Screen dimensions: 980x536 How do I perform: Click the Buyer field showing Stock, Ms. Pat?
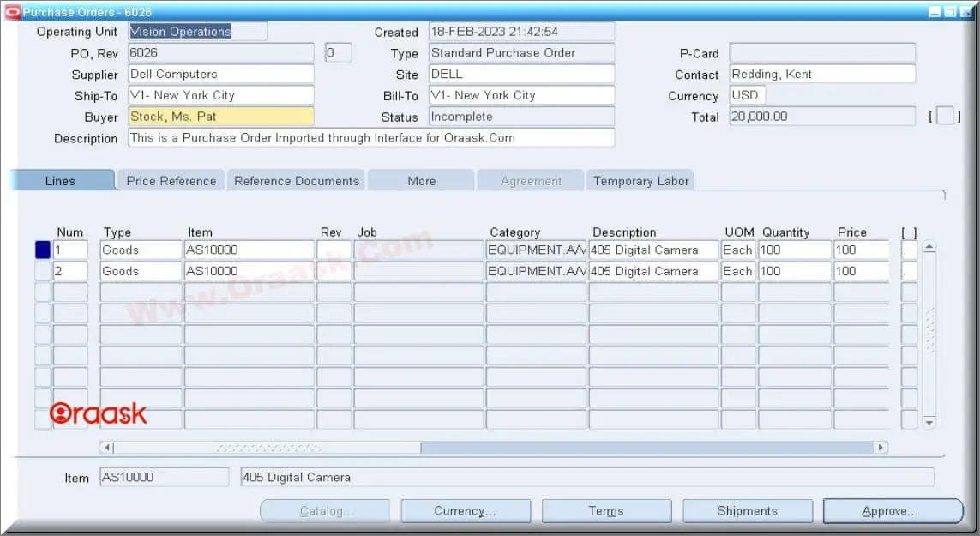coord(220,116)
